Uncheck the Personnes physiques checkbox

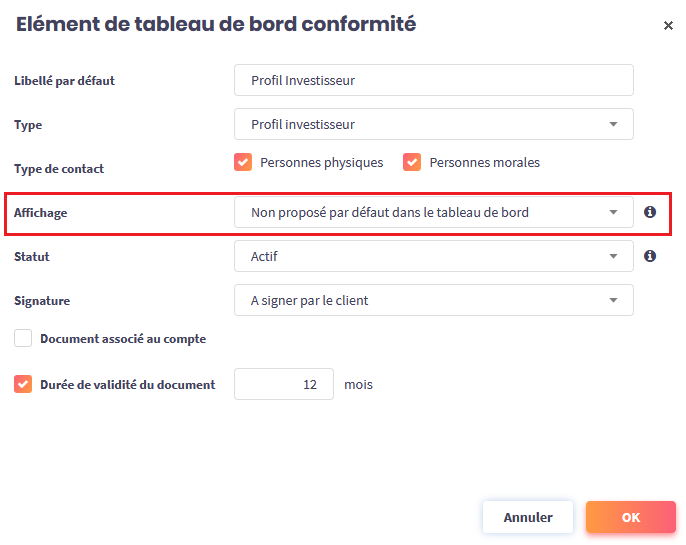[x=243, y=162]
